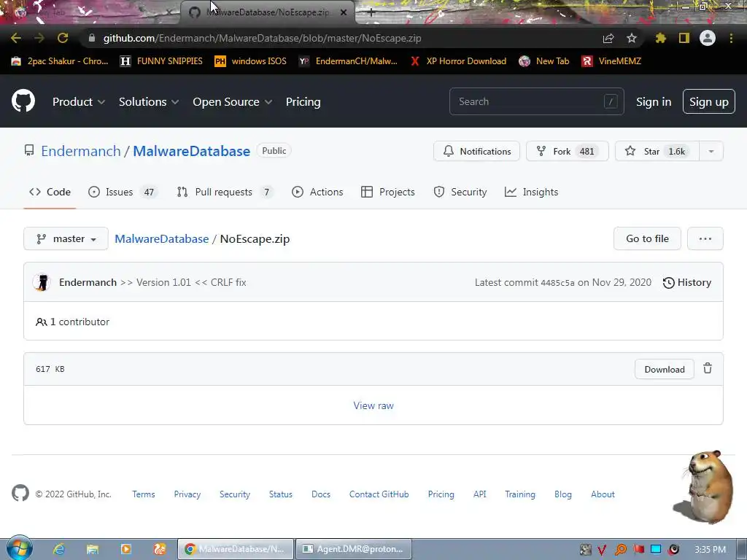Viewport: 747px width, 560px height.
Task: Switch to Agent.DMR@proton taskbar window
Action: click(354, 549)
